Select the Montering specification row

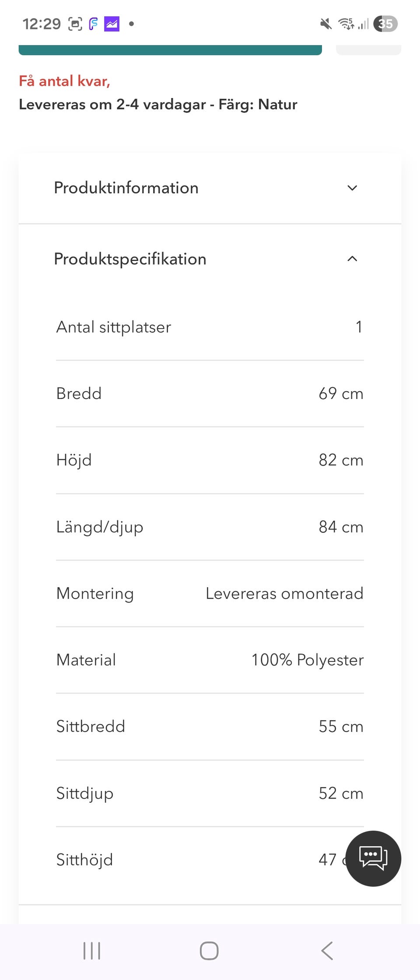[x=210, y=594]
